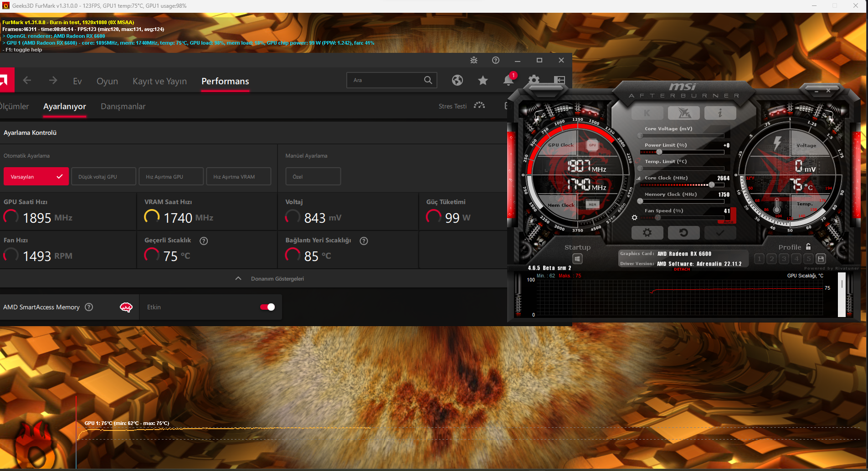Open the Danışmanlar sub-tab

pyautogui.click(x=123, y=106)
